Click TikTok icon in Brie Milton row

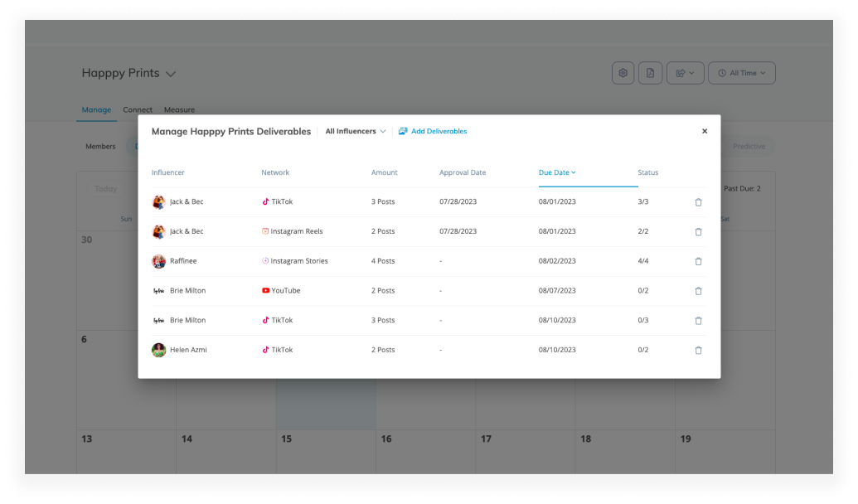point(265,320)
